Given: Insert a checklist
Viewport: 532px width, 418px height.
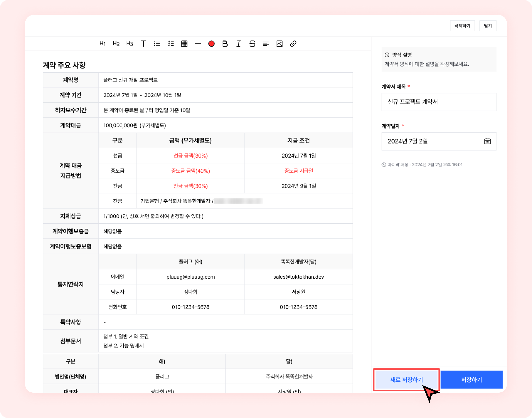Looking at the screenshot, I should pos(171,44).
